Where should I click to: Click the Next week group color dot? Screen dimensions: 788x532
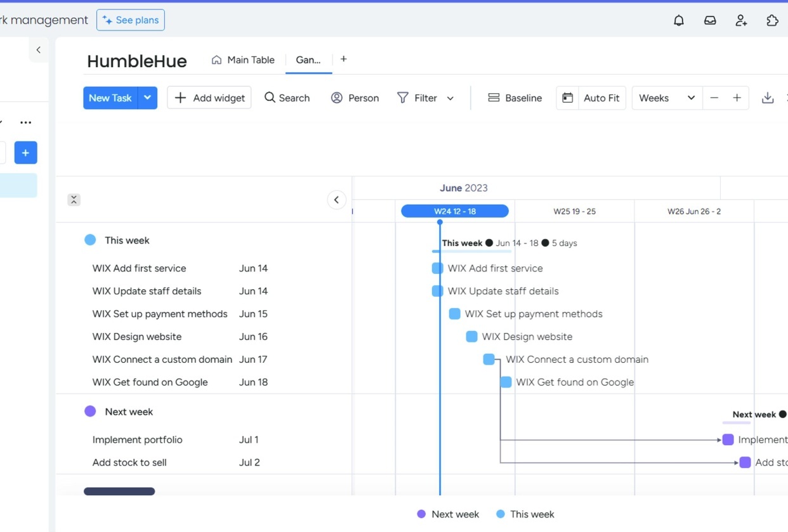click(90, 411)
